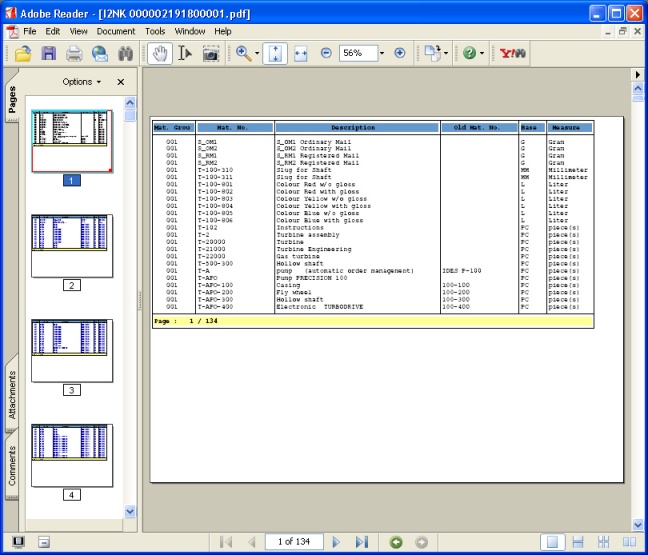
Task: Open the Help icon dropdown arrow
Action: [x=482, y=53]
